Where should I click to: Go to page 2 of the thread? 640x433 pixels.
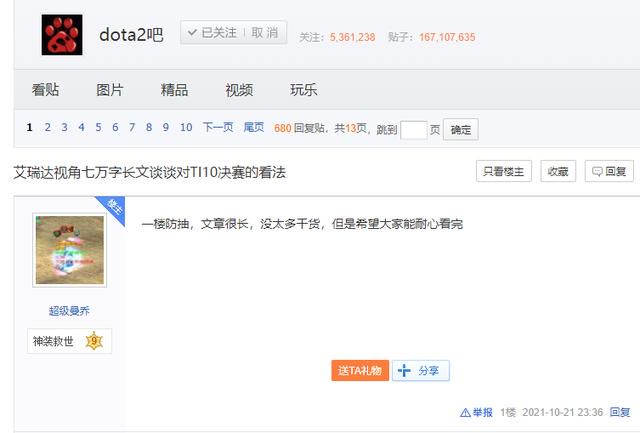pos(48,127)
